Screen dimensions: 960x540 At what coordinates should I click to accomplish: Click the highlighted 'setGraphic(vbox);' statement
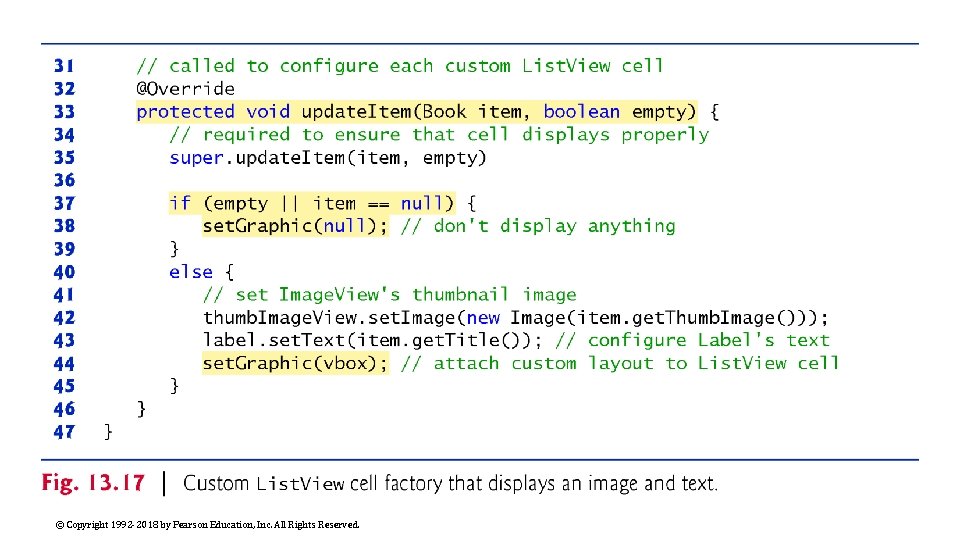tap(295, 364)
